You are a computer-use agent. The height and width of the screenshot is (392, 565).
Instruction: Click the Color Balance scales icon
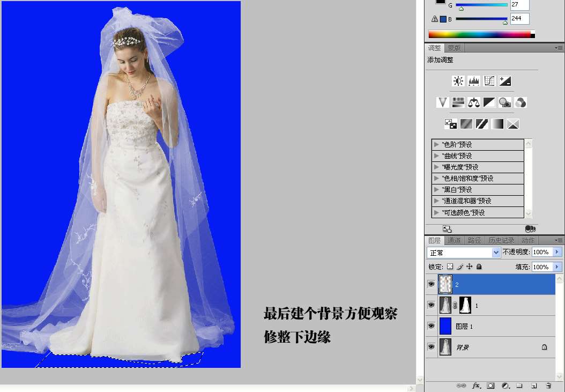473,102
